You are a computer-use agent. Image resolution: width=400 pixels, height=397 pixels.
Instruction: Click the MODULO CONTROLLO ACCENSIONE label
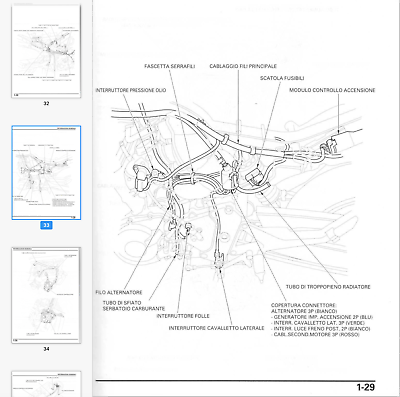point(332,90)
